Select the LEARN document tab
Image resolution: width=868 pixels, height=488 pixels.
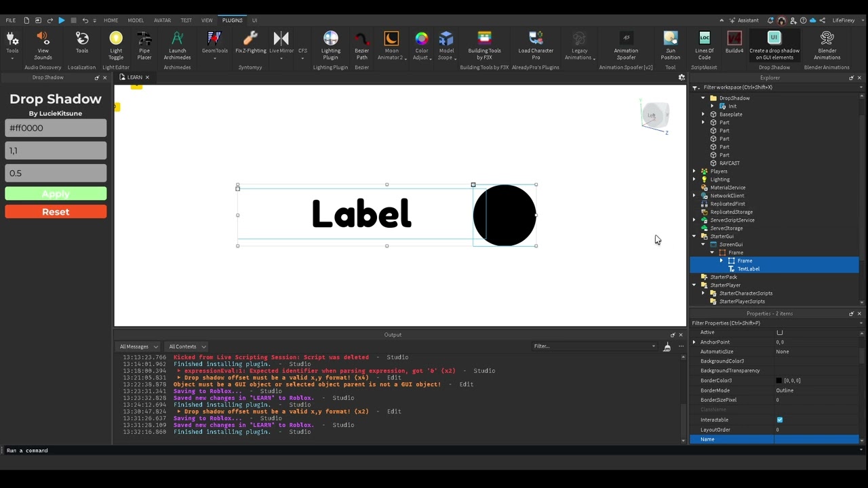tap(135, 77)
